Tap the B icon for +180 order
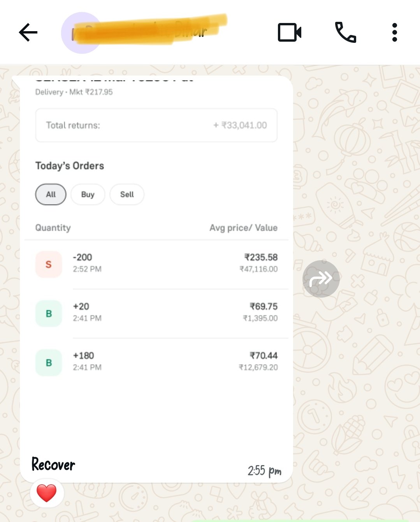The width and height of the screenshot is (420, 522). (49, 363)
